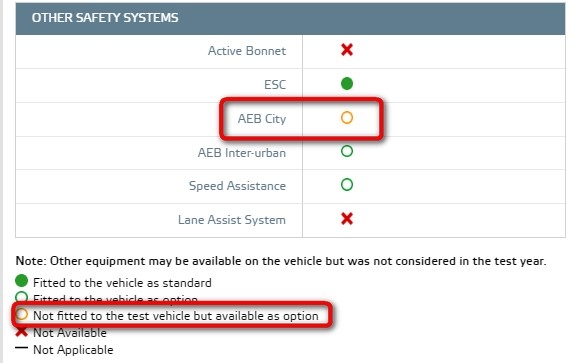This screenshot has height=363, width=578.
Task: Select the AEB Inter-urban label
Action: pyautogui.click(x=242, y=152)
